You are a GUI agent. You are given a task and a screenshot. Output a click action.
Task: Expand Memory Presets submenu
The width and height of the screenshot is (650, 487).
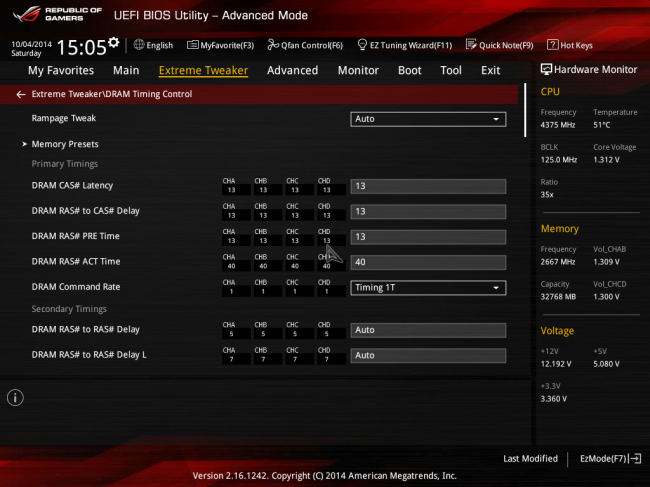point(64,144)
